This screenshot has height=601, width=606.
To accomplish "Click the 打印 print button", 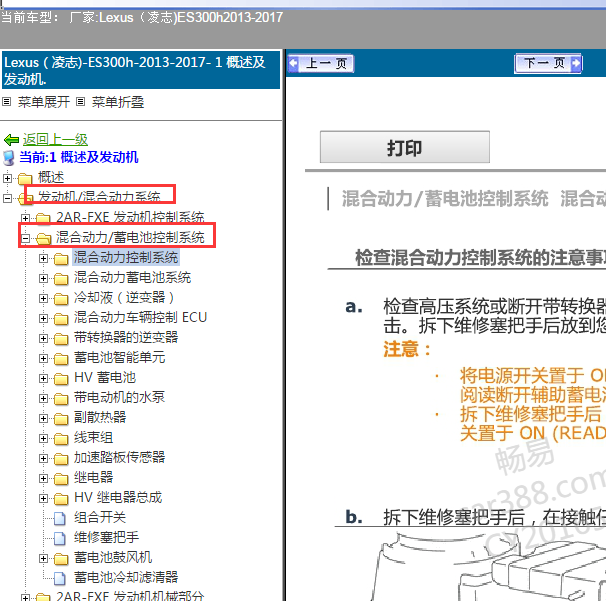I will tap(405, 147).
